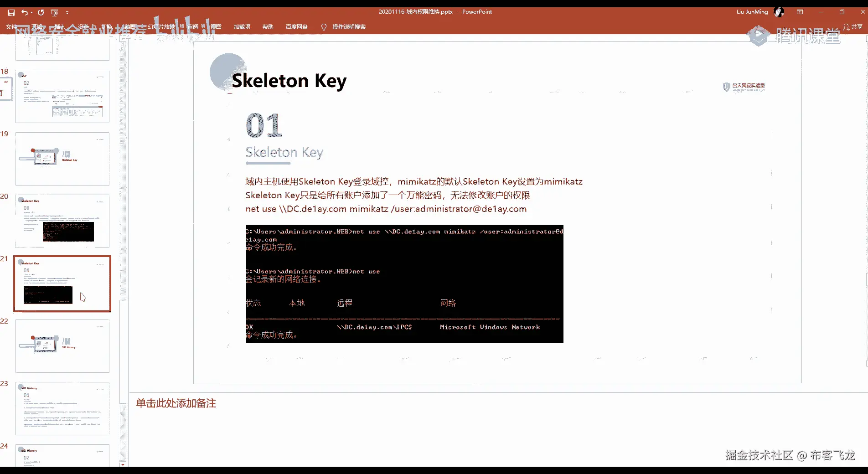Select slide 22 SID History thumbnail

tap(62, 346)
